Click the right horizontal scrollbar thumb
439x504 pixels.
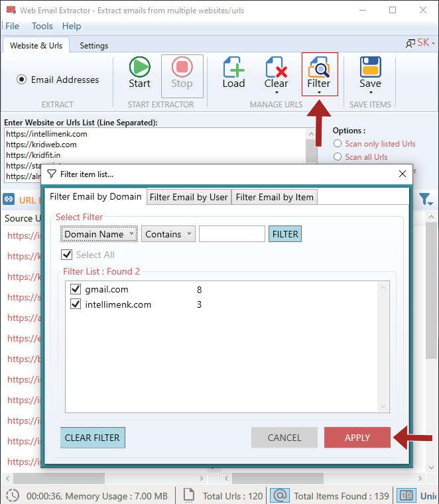278,478
